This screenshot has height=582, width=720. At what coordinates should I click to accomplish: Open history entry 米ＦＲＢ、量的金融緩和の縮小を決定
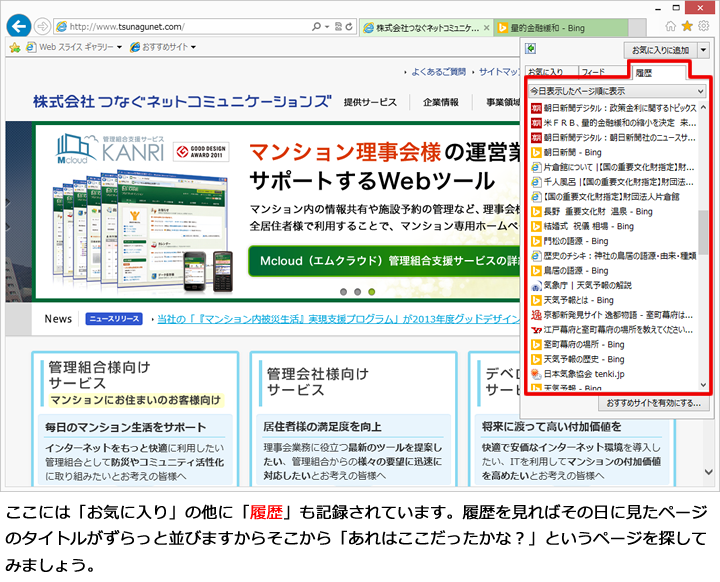pos(613,123)
